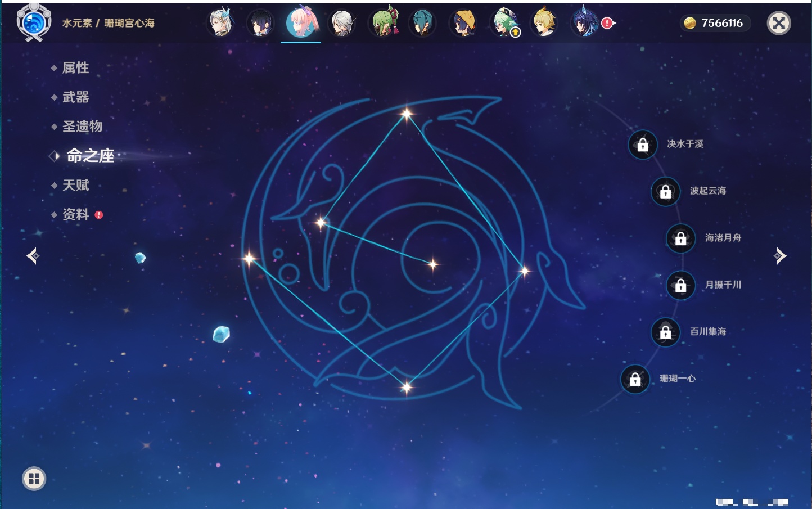Viewport: 812px width, 509px height.
Task: Open the 资料 profile page
Action: (x=75, y=214)
